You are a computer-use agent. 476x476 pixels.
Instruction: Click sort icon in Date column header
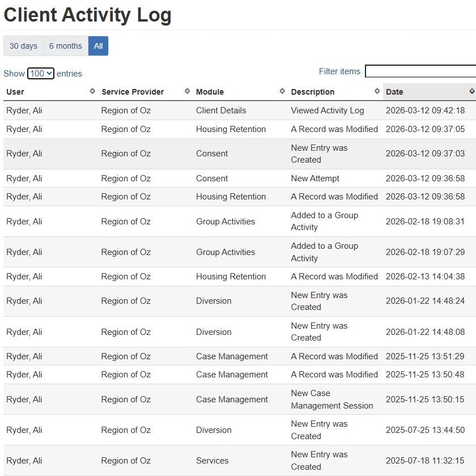tap(471, 91)
